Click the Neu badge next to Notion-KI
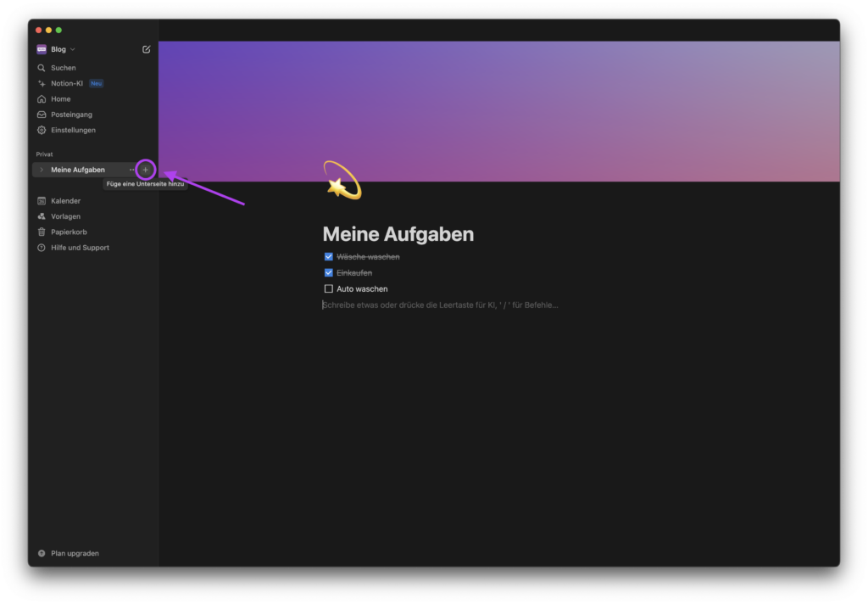 coord(97,84)
